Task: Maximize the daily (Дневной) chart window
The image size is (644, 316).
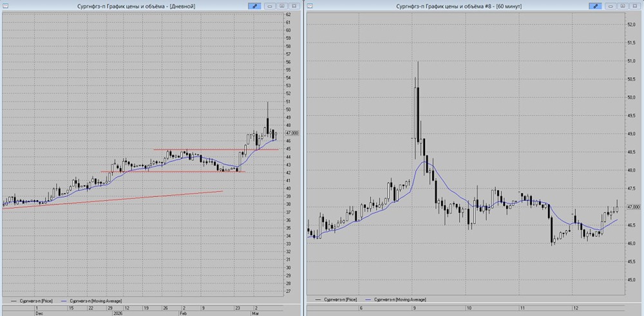Action: [282, 6]
